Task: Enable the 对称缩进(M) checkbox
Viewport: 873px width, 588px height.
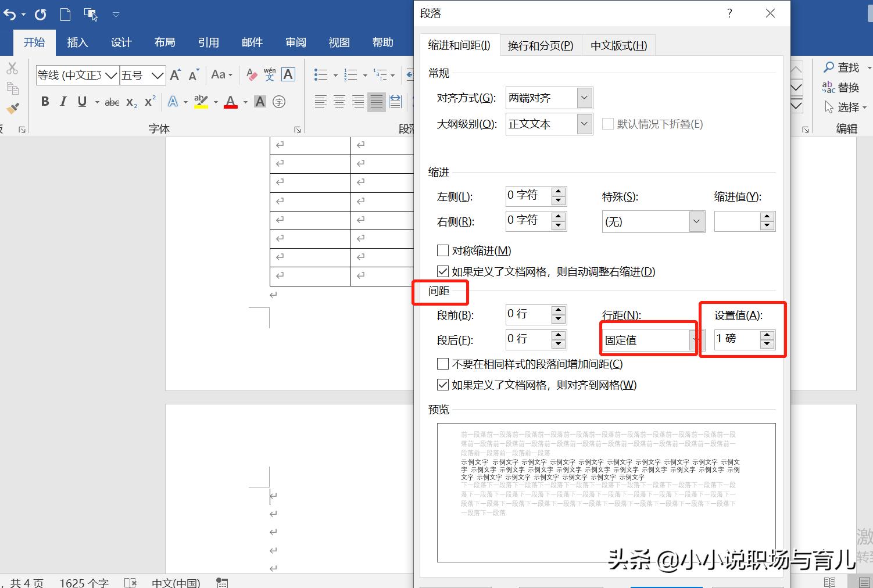Action: tap(442, 250)
